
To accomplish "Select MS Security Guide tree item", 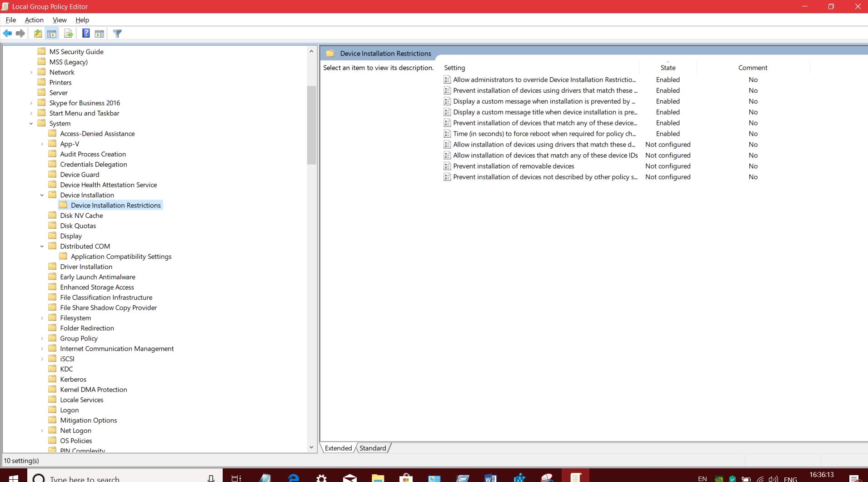I will [x=76, y=52].
